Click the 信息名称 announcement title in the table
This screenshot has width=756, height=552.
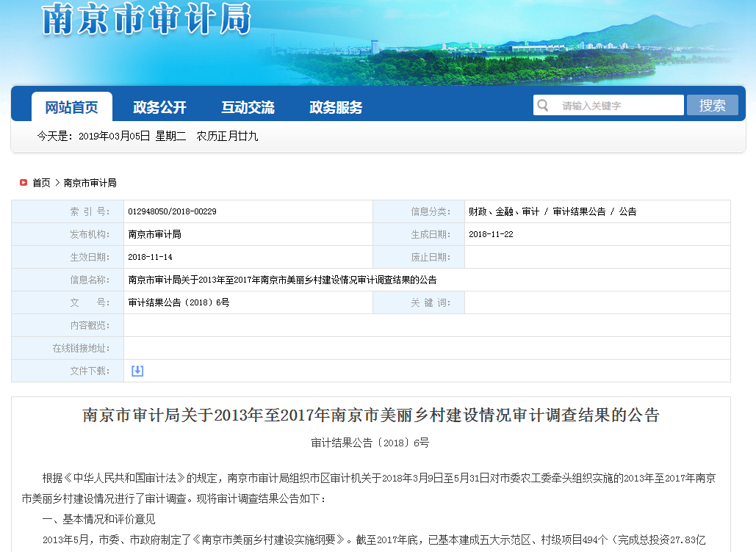pyautogui.click(x=282, y=280)
